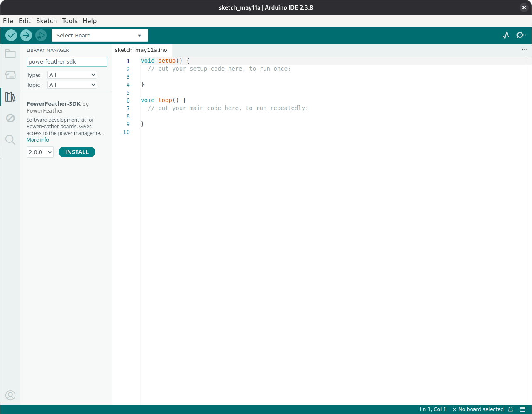Screen dimensions: 532x414
Task: Click the Verify sketch checkmark icon
Action: click(x=11, y=35)
